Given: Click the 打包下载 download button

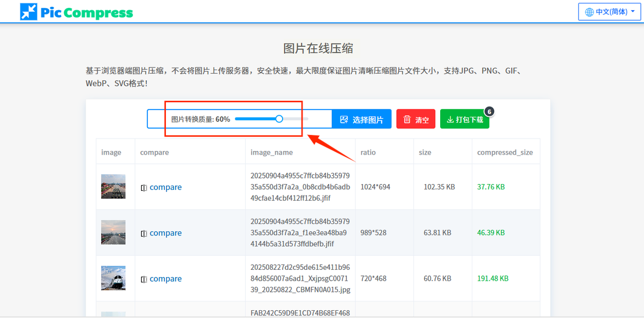Looking at the screenshot, I should [465, 119].
